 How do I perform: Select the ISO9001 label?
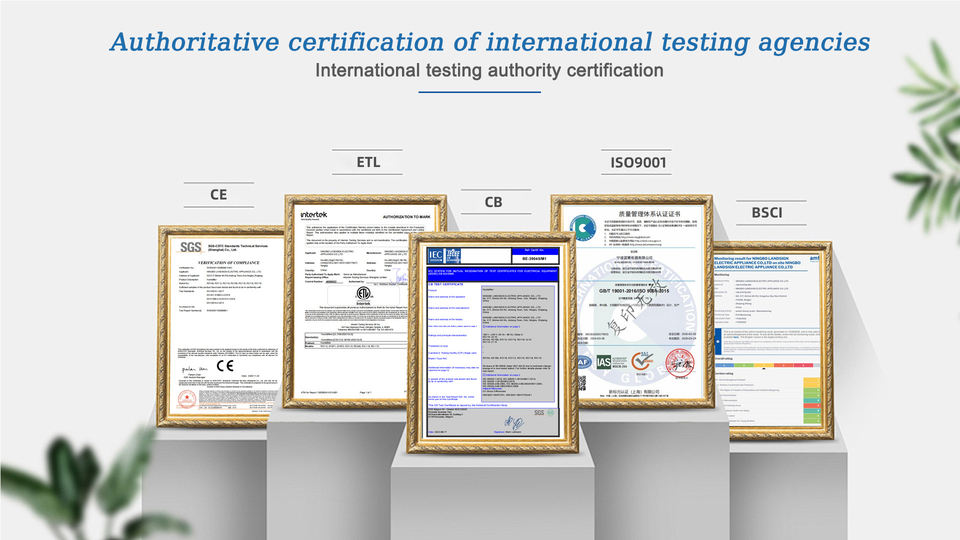638,162
